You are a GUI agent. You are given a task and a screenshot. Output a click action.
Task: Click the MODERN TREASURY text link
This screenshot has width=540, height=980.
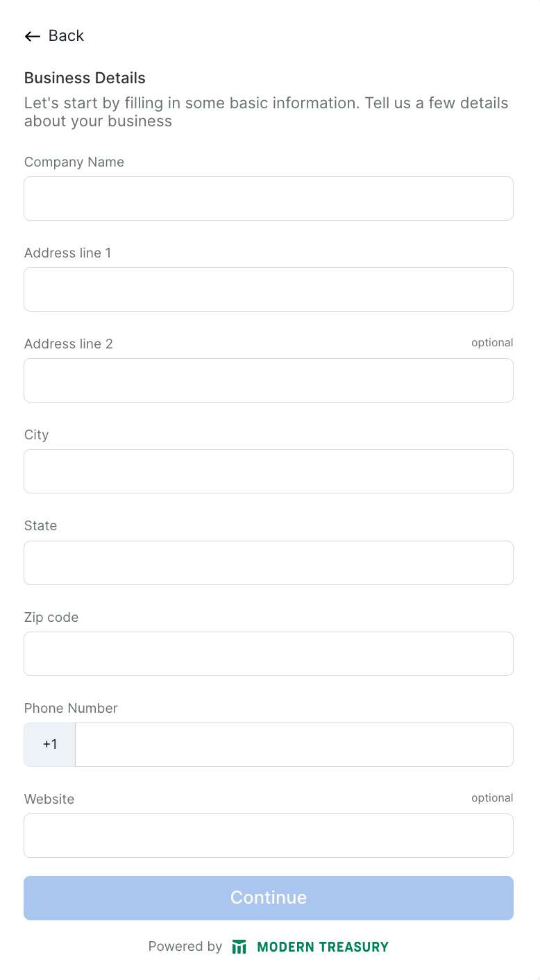(323, 946)
